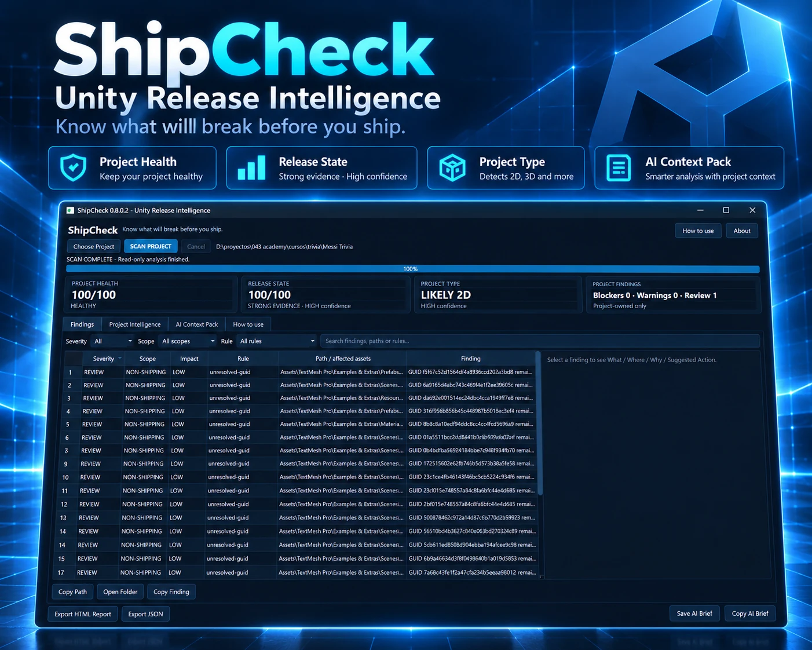
Task: Click the project path D:\proyectos text
Action: pyautogui.click(x=284, y=247)
